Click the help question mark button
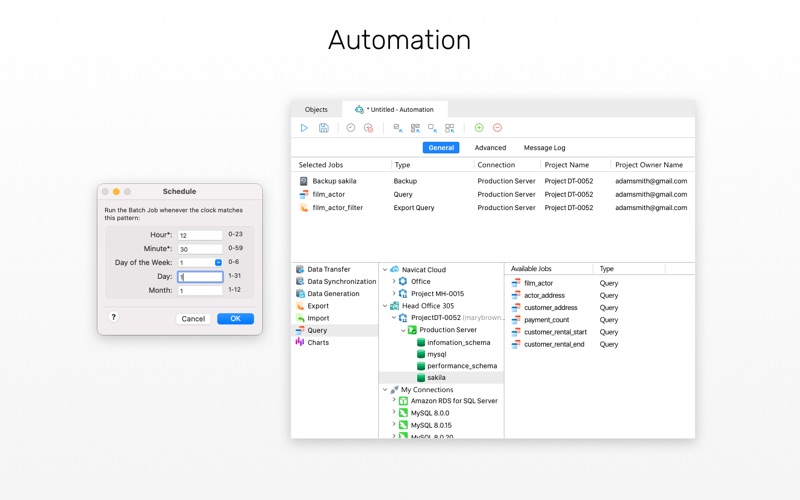 coord(114,317)
